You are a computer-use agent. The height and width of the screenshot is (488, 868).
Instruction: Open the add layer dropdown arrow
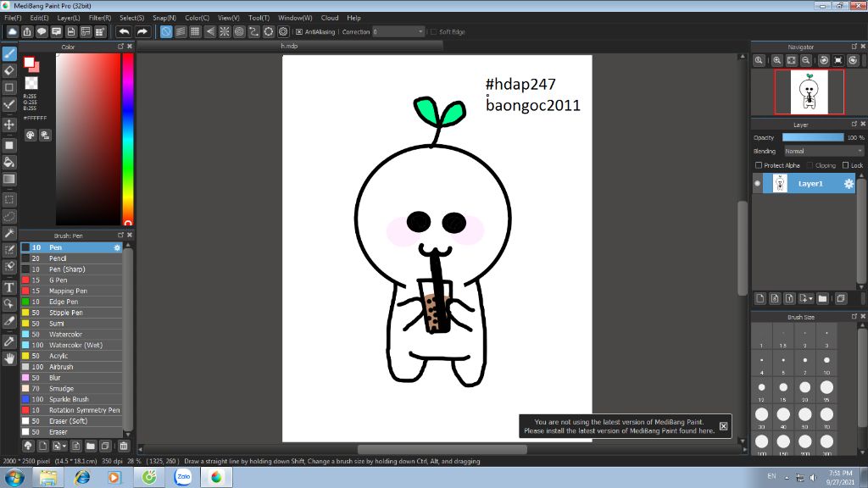[811, 299]
